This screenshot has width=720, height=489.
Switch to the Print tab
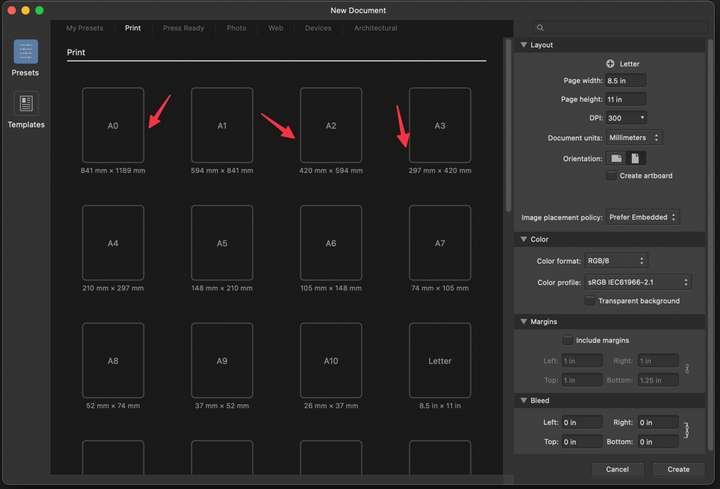pyautogui.click(x=133, y=28)
